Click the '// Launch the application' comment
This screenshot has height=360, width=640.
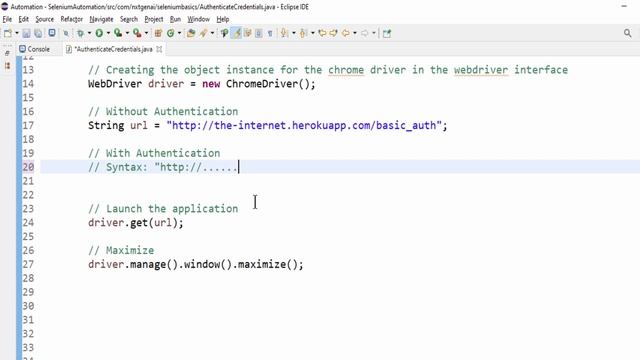coord(163,209)
